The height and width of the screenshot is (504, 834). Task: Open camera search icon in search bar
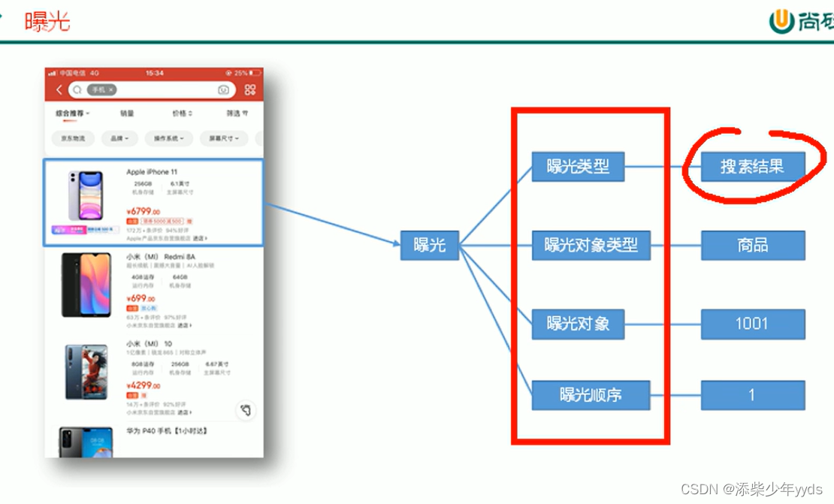pyautogui.click(x=223, y=90)
